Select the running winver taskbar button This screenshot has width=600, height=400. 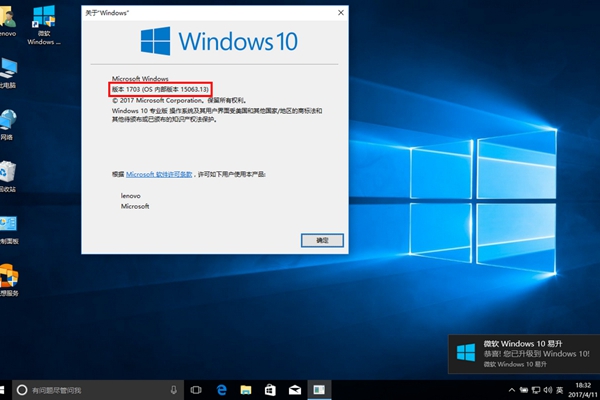coord(319,390)
